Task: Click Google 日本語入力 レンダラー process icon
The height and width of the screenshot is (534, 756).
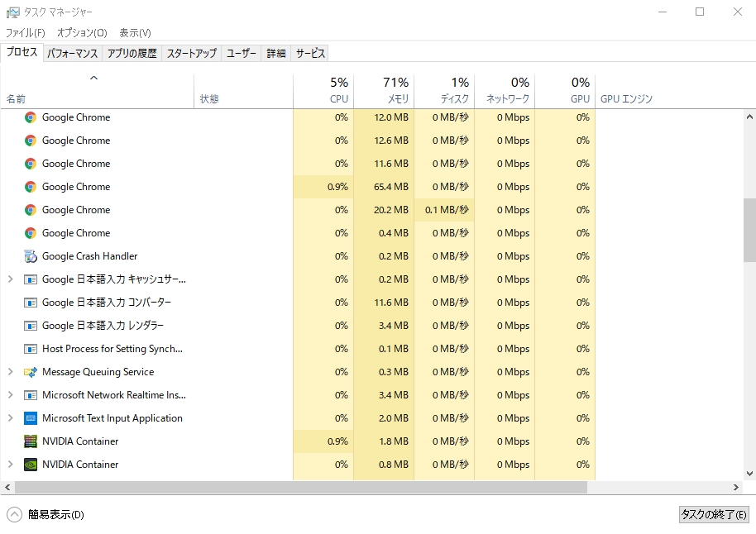Action: [31, 326]
